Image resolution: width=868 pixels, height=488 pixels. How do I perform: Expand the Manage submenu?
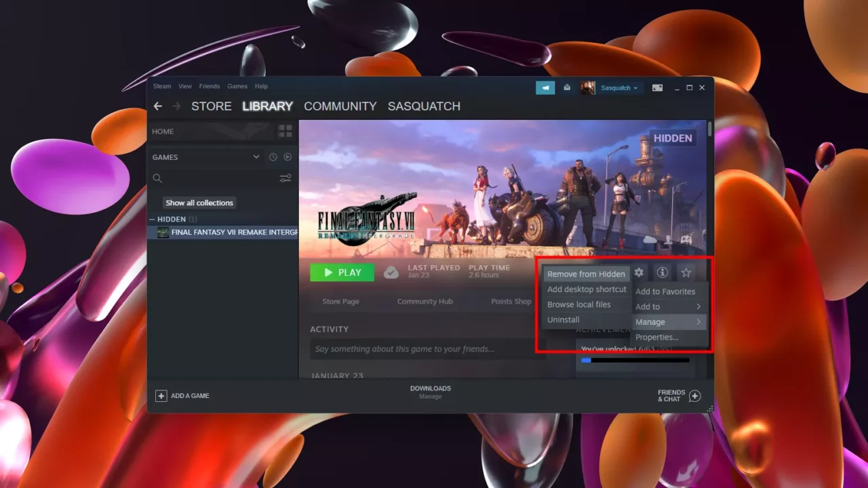[670, 322]
